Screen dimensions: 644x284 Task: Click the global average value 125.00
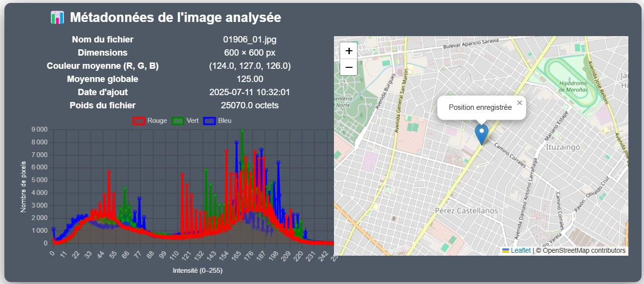click(250, 79)
